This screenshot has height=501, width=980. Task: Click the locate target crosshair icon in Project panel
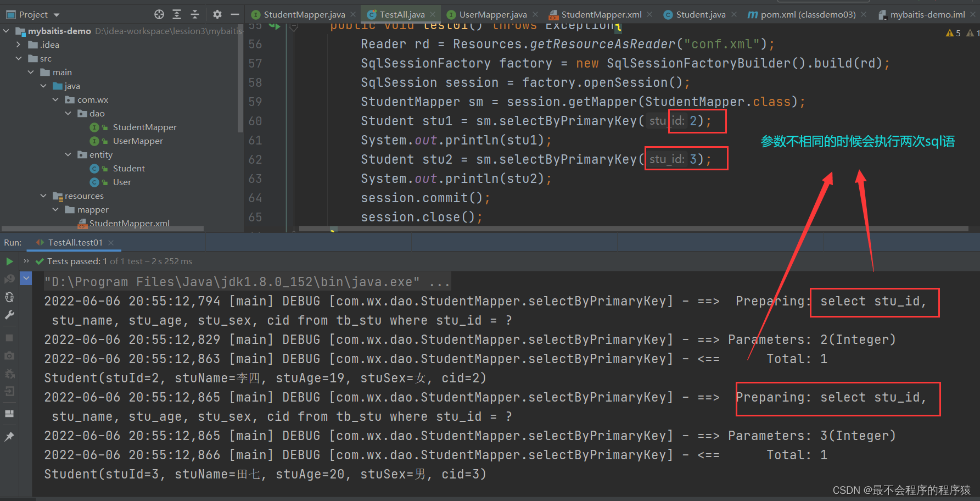[x=159, y=14]
